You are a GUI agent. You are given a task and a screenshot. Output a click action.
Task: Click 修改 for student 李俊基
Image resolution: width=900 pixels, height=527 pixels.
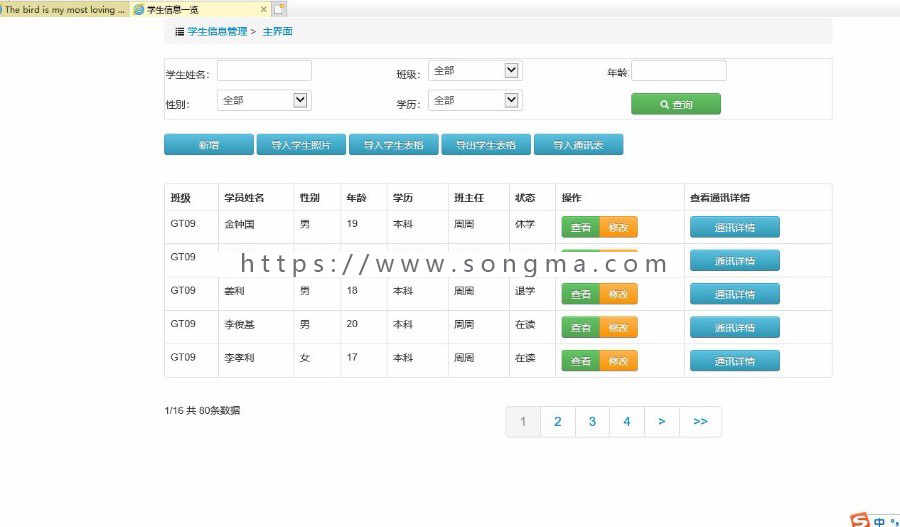point(618,327)
